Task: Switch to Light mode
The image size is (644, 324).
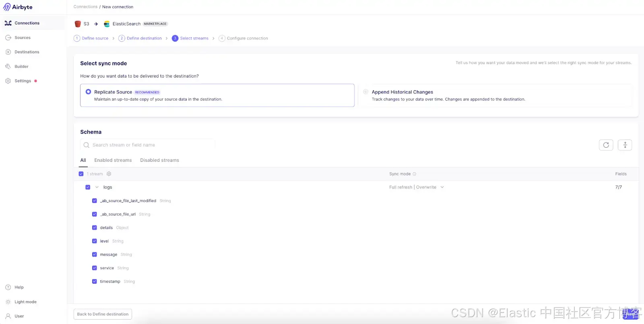Action: [25, 302]
